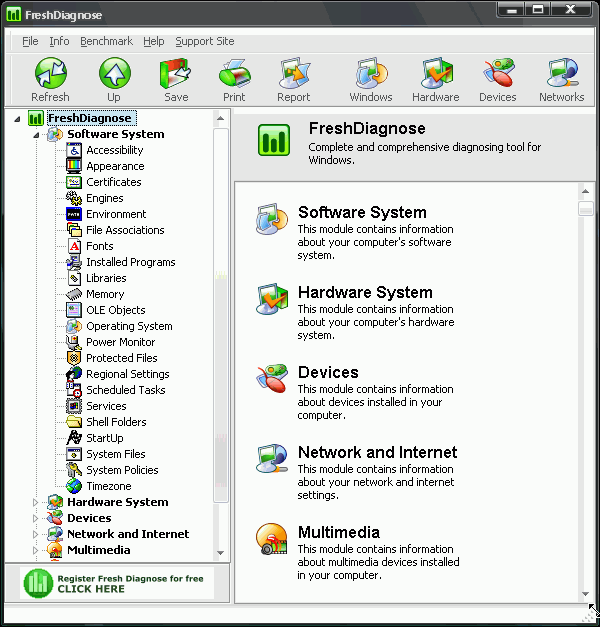Select the Fonts icon in tree
The width and height of the screenshot is (600, 627).
[x=74, y=246]
